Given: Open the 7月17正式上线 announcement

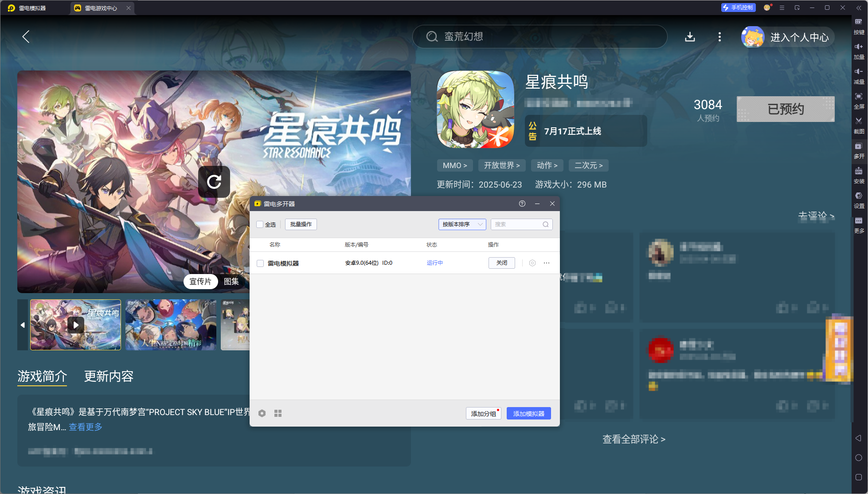Looking at the screenshot, I should pyautogui.click(x=586, y=131).
